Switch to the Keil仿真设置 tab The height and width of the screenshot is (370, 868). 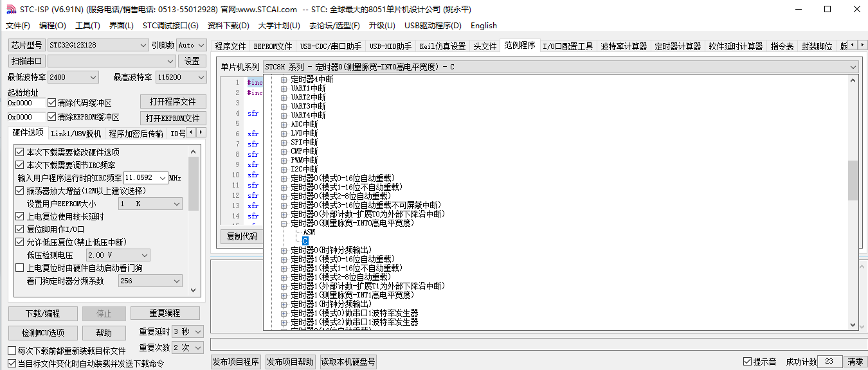[x=442, y=46]
